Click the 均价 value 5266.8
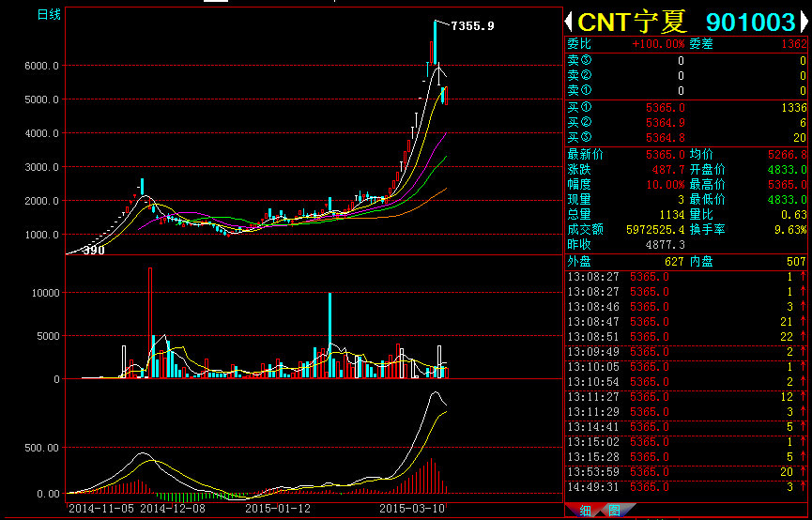 pos(788,154)
